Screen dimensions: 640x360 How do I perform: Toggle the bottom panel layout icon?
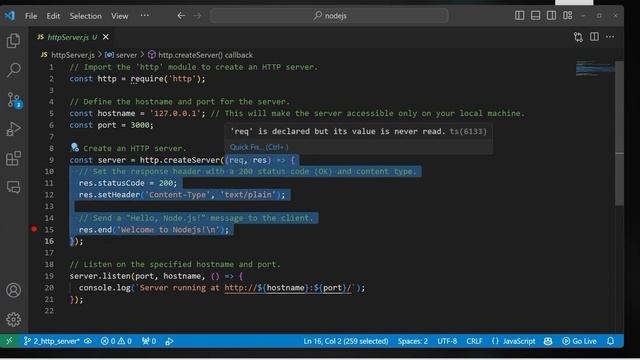[x=536, y=16]
